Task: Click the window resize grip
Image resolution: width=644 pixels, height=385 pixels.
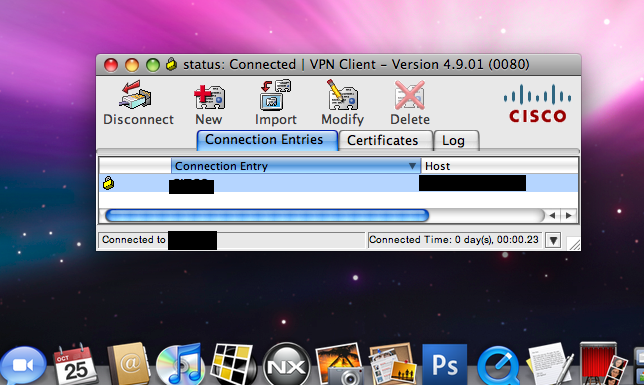Action: tap(574, 244)
